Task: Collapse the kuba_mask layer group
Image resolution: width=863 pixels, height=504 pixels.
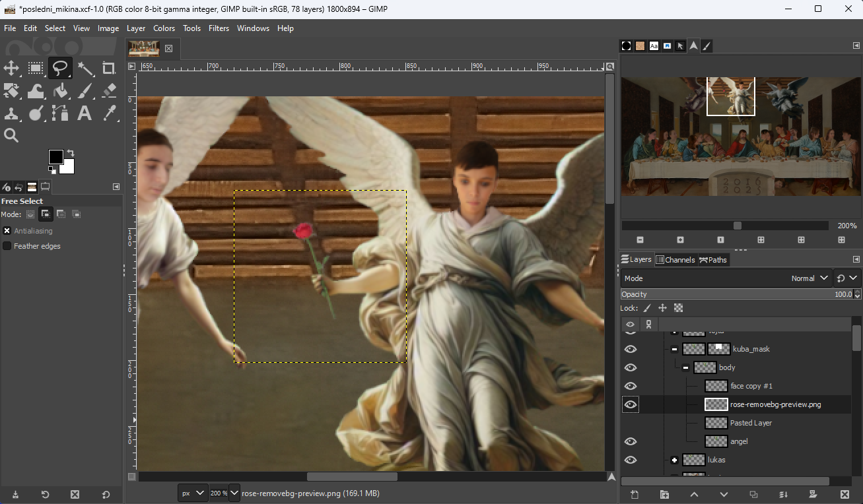Action: 674,349
